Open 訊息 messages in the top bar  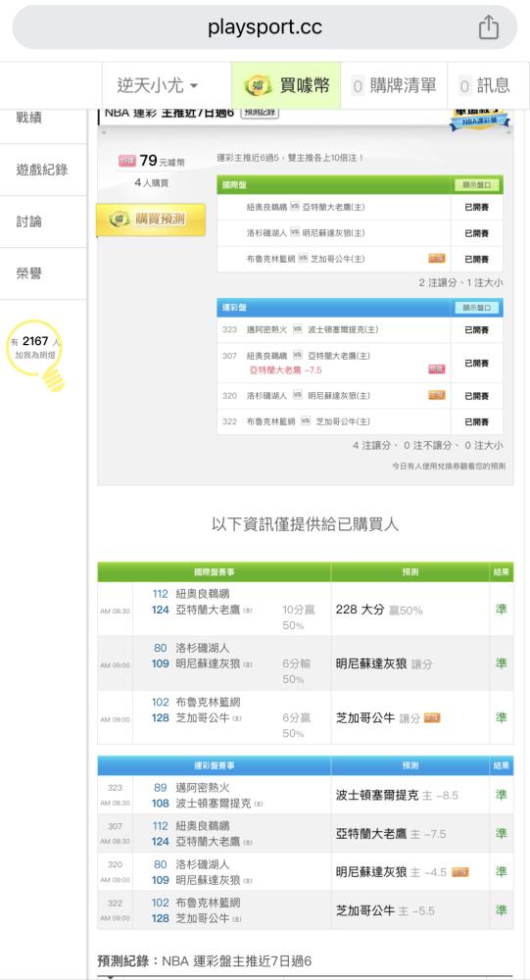[485, 85]
